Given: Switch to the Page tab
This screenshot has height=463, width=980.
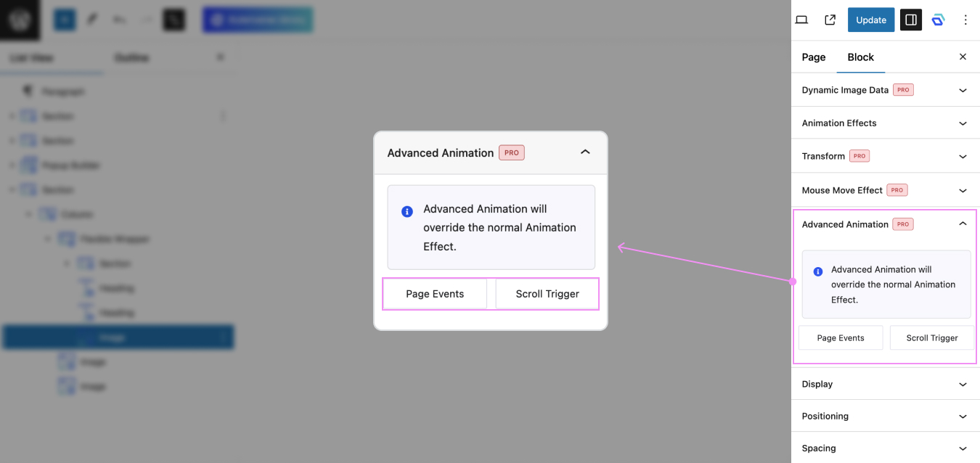Looking at the screenshot, I should [x=813, y=57].
